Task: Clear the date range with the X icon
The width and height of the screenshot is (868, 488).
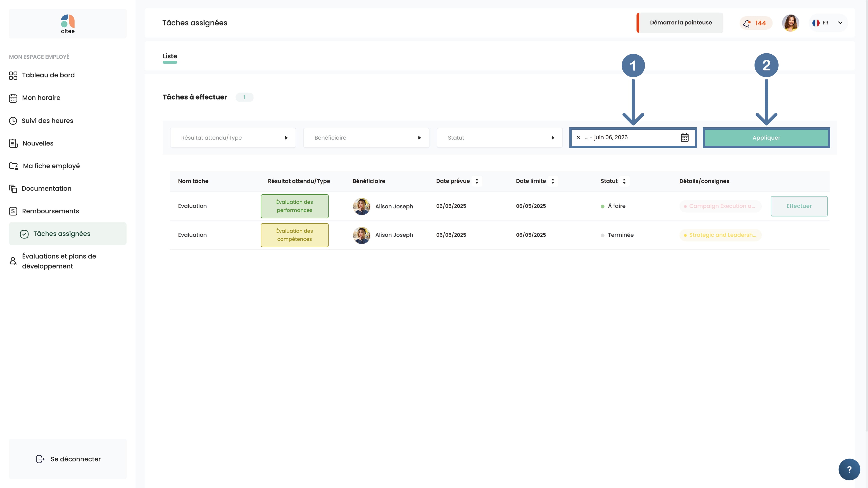Action: (x=578, y=138)
